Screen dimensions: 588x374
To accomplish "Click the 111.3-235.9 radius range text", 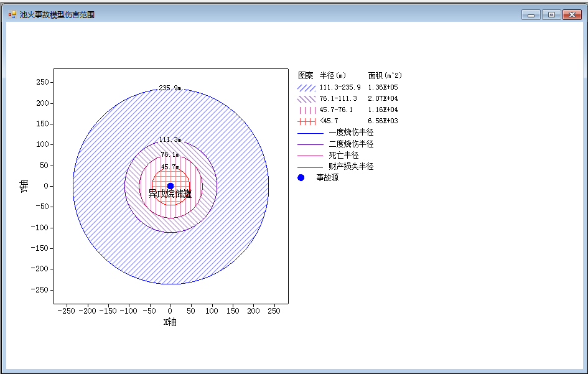I will point(340,87).
